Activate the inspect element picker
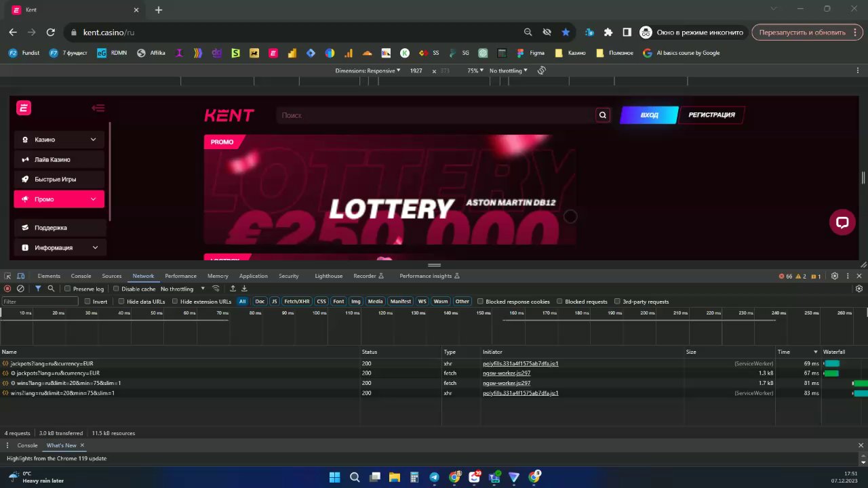Screen dimensions: 868x488 coord(7,276)
